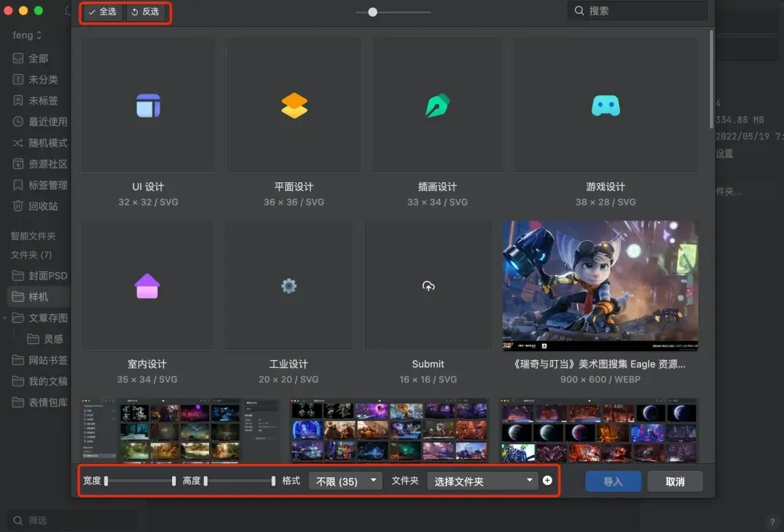Click the 智能文件夹 section header
Image resolution: width=784 pixels, height=532 pixels.
click(33, 236)
